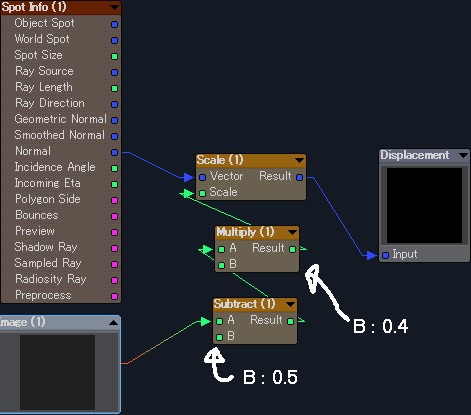Screen dimensions: 471x415
Task: Click the Incidence Angle output connector
Action: point(114,168)
